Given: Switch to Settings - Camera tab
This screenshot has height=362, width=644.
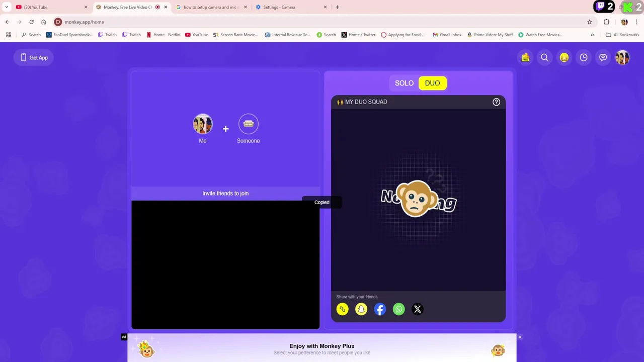Looking at the screenshot, I should (290, 7).
